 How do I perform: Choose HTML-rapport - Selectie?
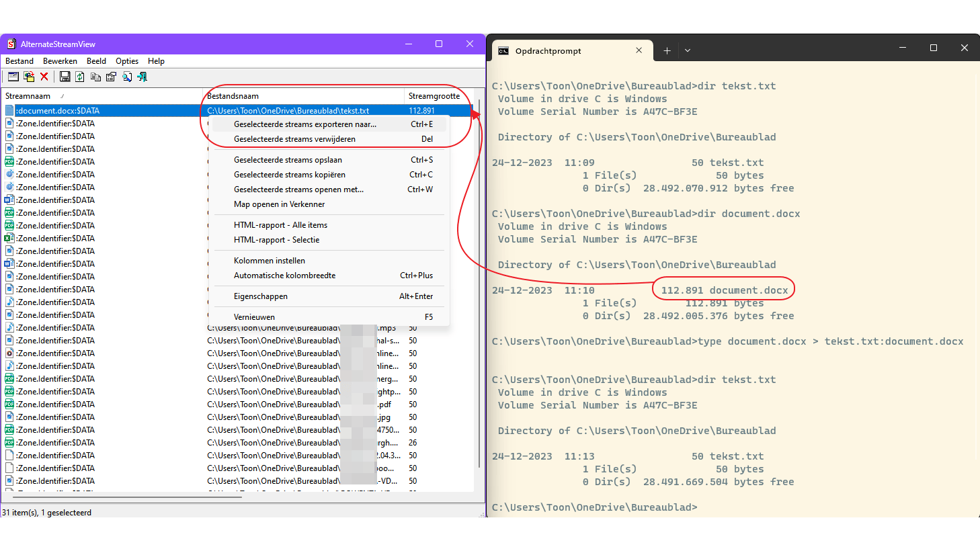click(x=329, y=240)
